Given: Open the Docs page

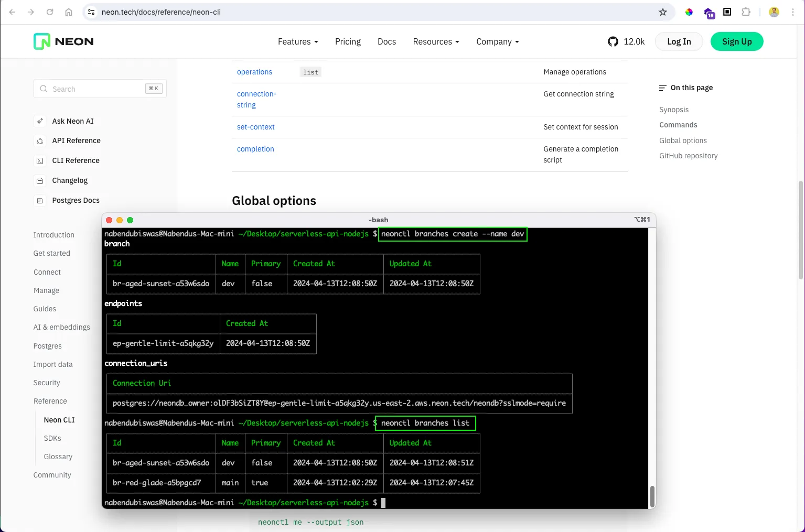Looking at the screenshot, I should (387, 41).
